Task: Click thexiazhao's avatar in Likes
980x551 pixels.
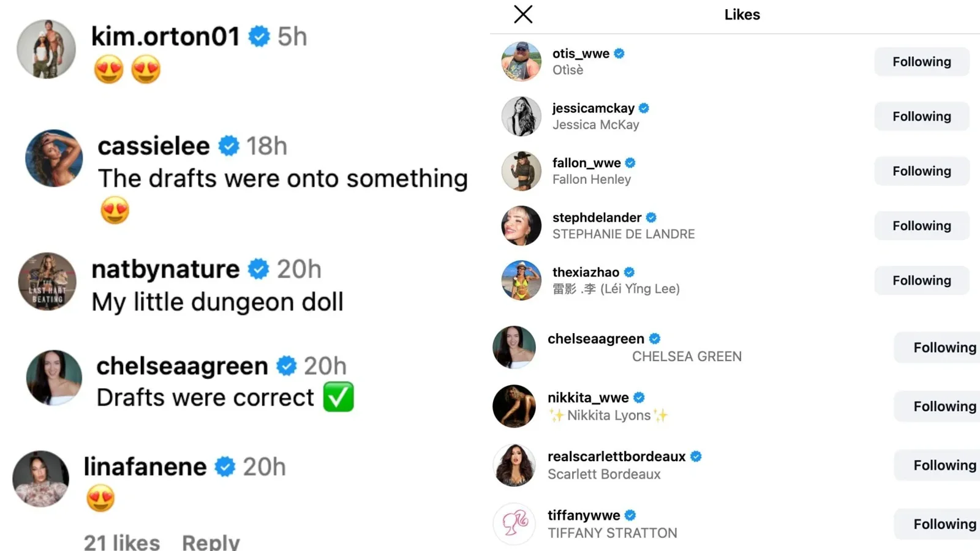Action: point(521,280)
